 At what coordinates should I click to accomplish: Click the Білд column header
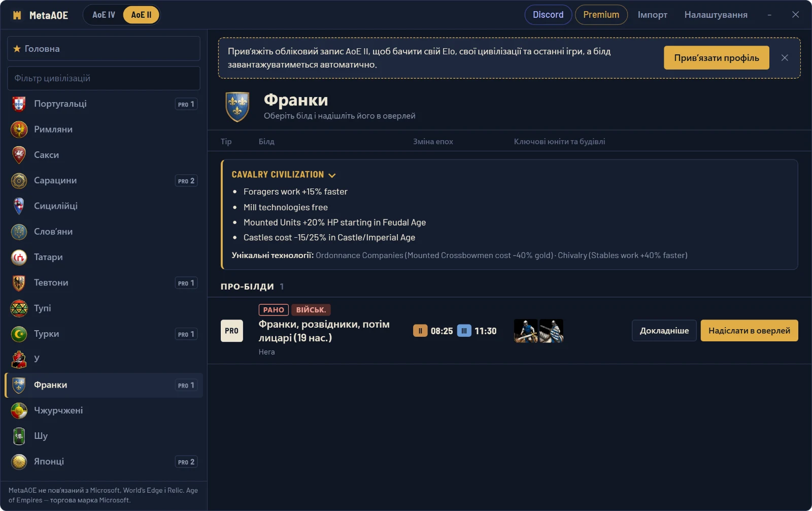coord(266,142)
